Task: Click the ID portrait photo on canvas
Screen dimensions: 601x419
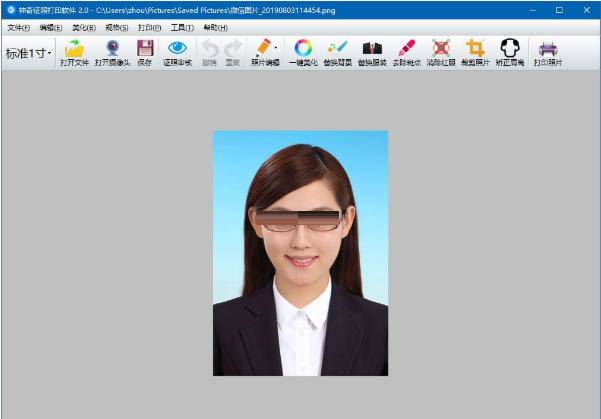Action: [x=300, y=252]
